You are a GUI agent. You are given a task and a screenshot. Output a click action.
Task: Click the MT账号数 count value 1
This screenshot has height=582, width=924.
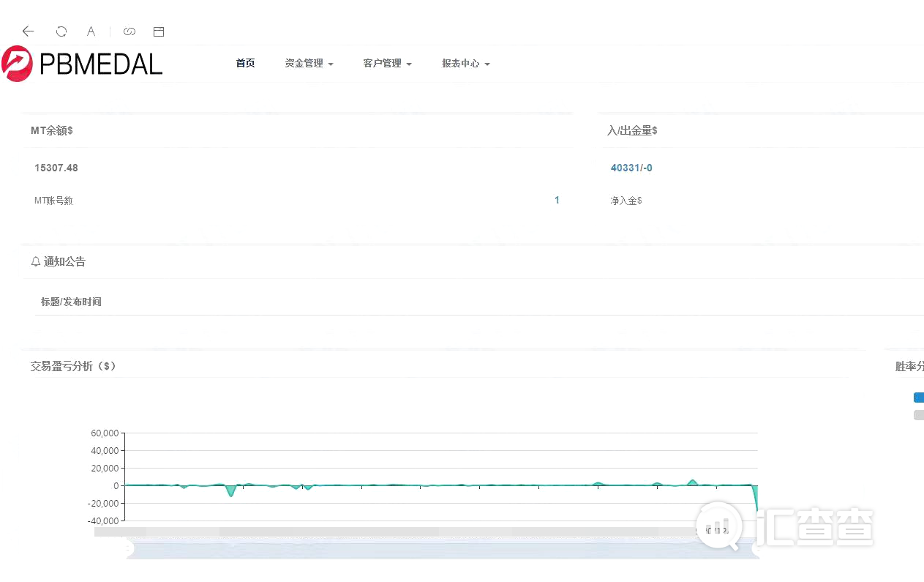pos(557,200)
